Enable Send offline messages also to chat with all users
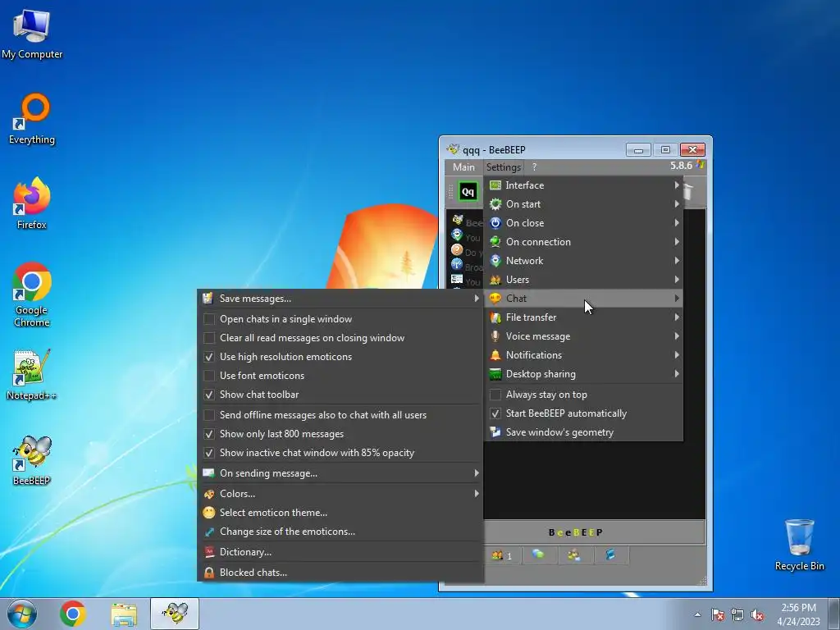The image size is (840, 630). click(209, 415)
